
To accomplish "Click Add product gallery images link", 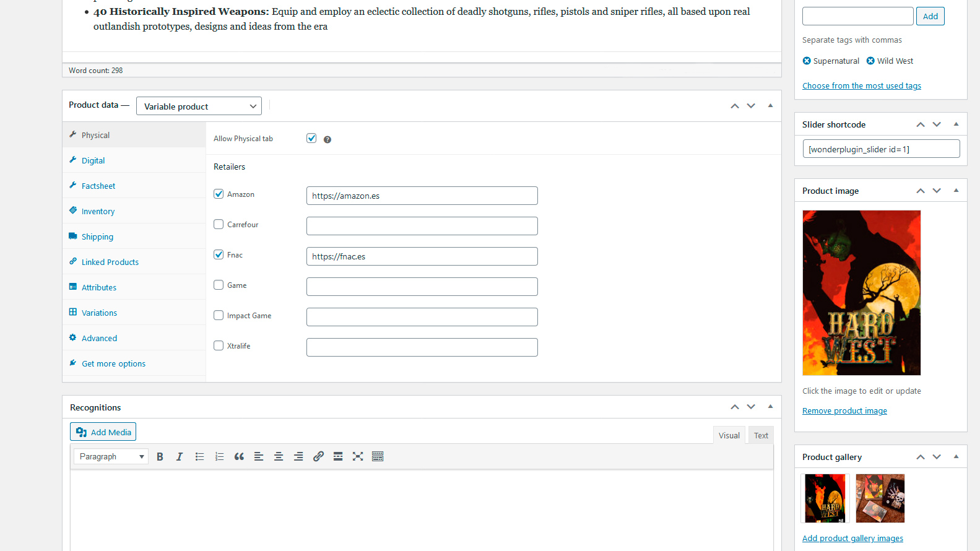I will (852, 539).
